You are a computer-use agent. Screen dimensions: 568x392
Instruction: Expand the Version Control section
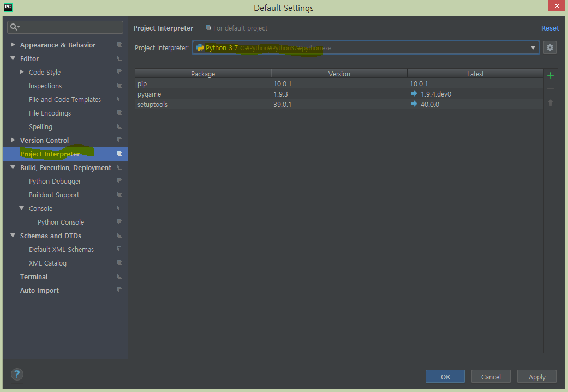tap(13, 140)
